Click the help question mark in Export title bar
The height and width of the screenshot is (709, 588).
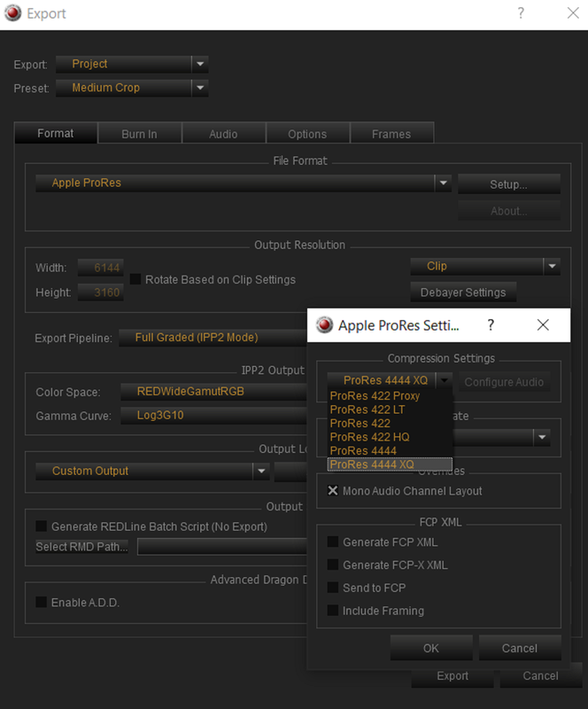click(x=521, y=13)
